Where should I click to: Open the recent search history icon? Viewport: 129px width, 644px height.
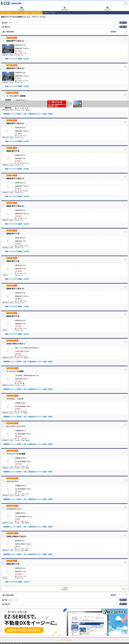21,8
